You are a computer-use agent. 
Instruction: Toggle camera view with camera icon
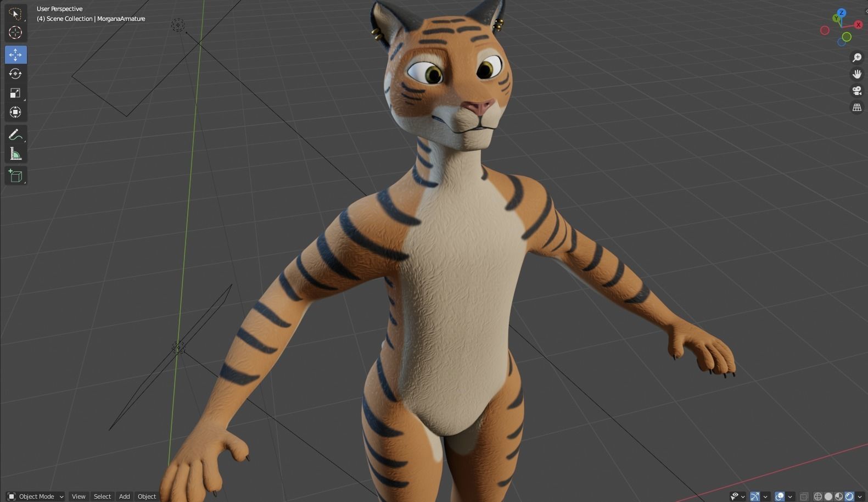pyautogui.click(x=856, y=91)
